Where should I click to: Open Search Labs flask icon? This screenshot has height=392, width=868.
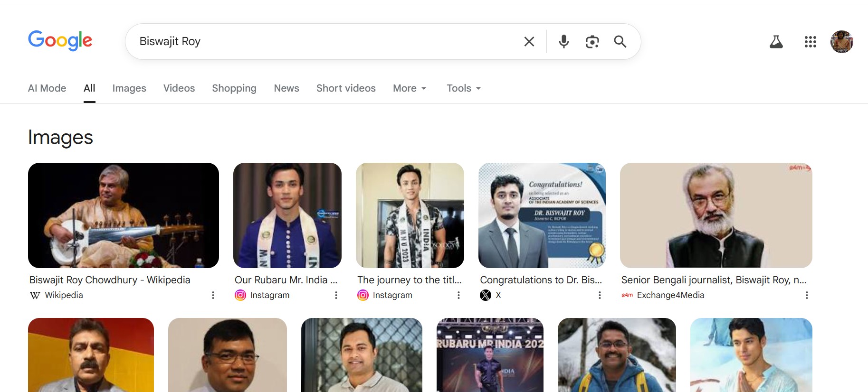click(x=776, y=42)
